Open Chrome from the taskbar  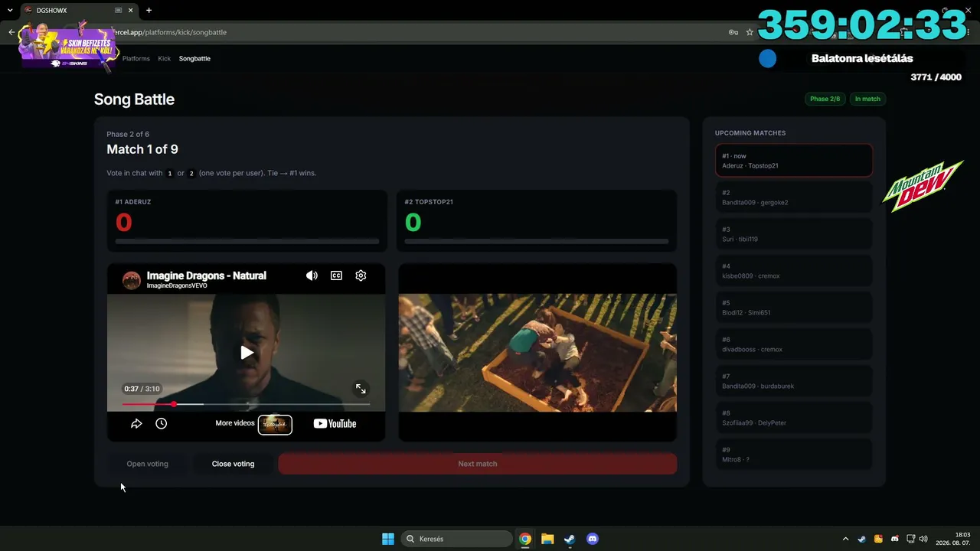[525, 539]
